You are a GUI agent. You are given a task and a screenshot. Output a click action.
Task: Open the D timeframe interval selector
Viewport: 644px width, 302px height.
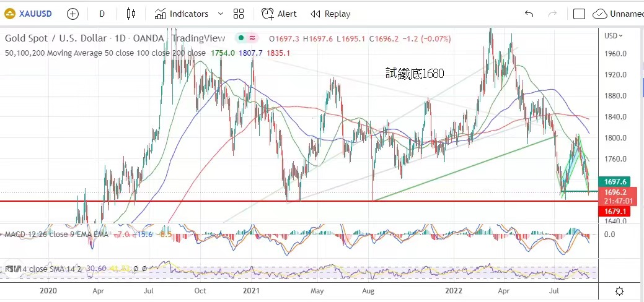(x=102, y=14)
